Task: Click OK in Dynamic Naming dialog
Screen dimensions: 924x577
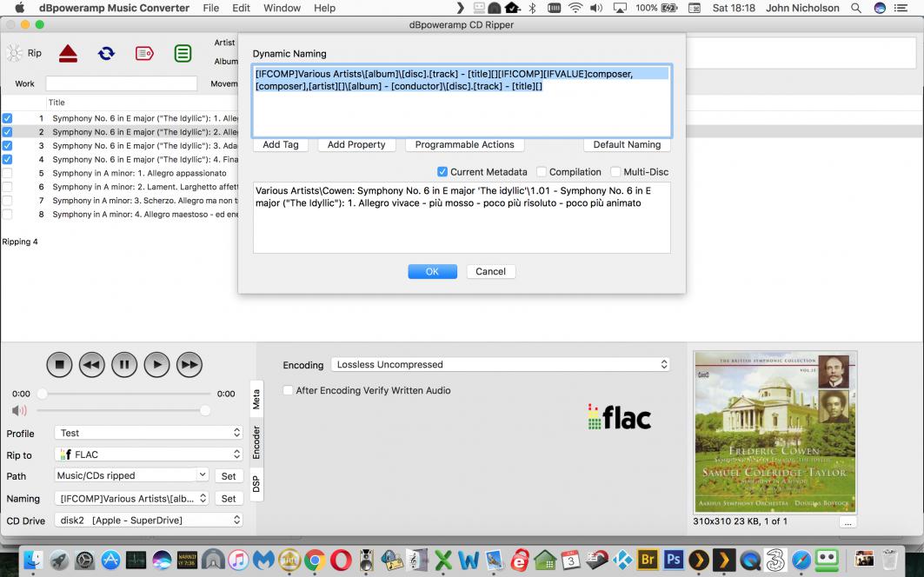Action: point(432,271)
